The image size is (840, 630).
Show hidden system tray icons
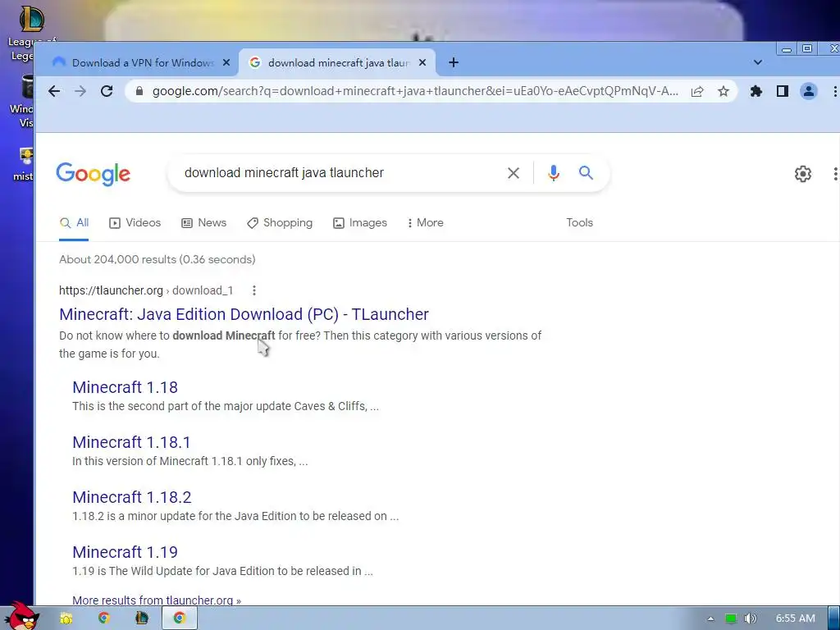tap(710, 619)
